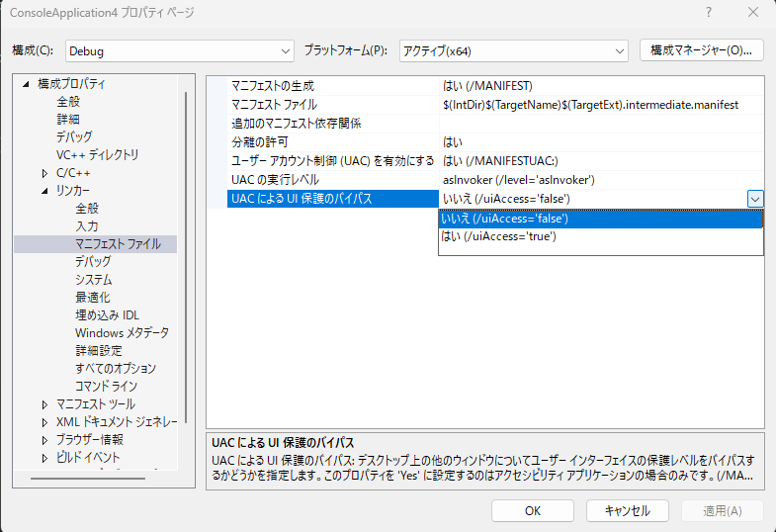Image resolution: width=776 pixels, height=532 pixels.
Task: Select システム in the tree
Action: pos(94,280)
